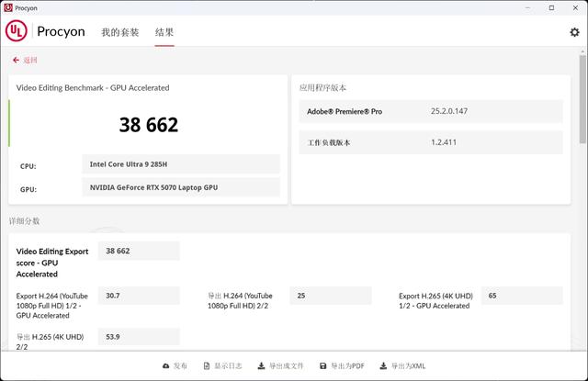Screen dimensions: 588x381
Task: Click the H.264 2/2 value 25
Action: tap(331, 296)
